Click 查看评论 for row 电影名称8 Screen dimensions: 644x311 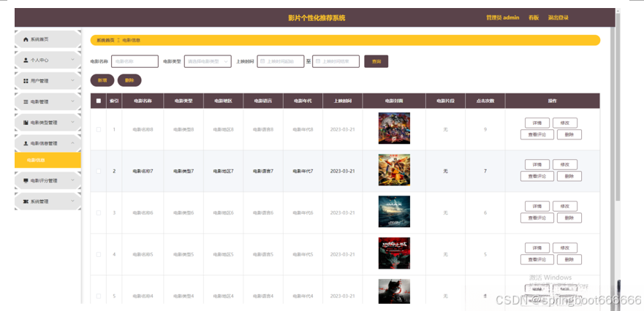click(537, 134)
